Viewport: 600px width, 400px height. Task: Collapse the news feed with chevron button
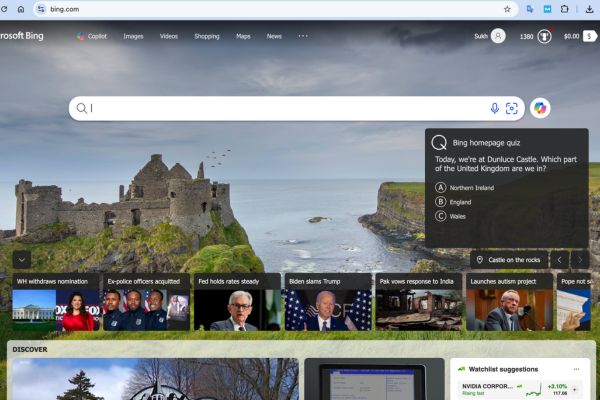(22, 260)
